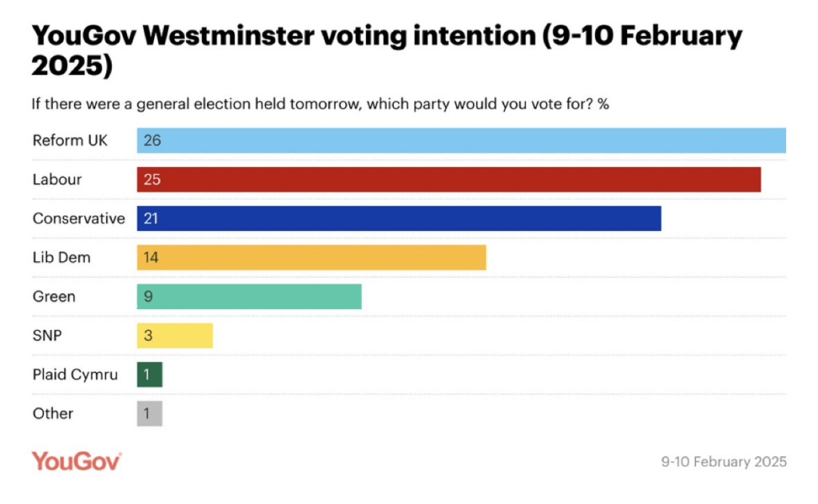Click the orange Lib Dem bar
Viewport: 818px width, 504px height.
311,257
